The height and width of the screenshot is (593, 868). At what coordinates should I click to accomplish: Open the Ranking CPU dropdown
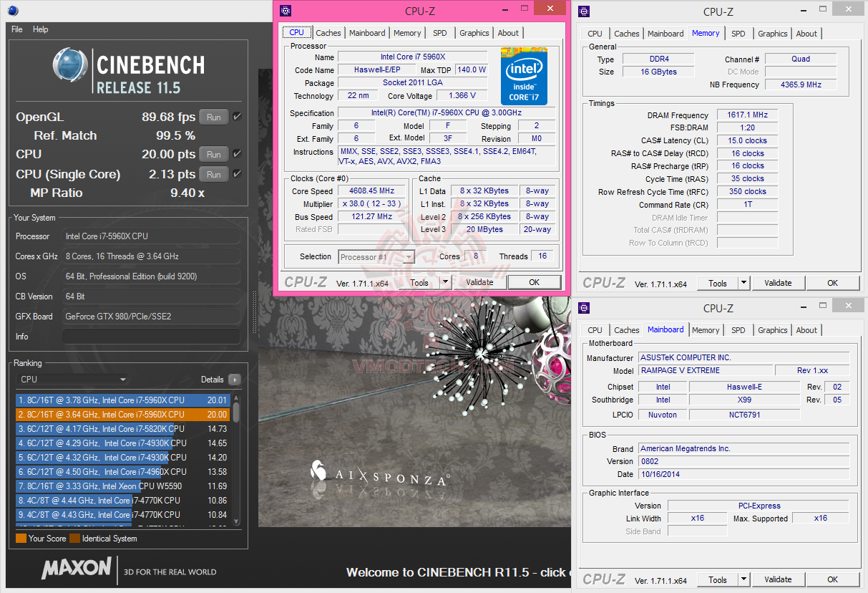pyautogui.click(x=72, y=380)
